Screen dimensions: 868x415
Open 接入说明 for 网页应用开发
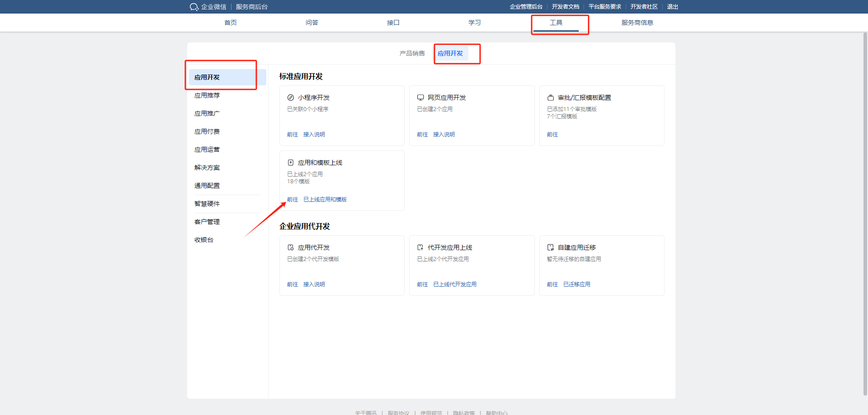coord(444,135)
